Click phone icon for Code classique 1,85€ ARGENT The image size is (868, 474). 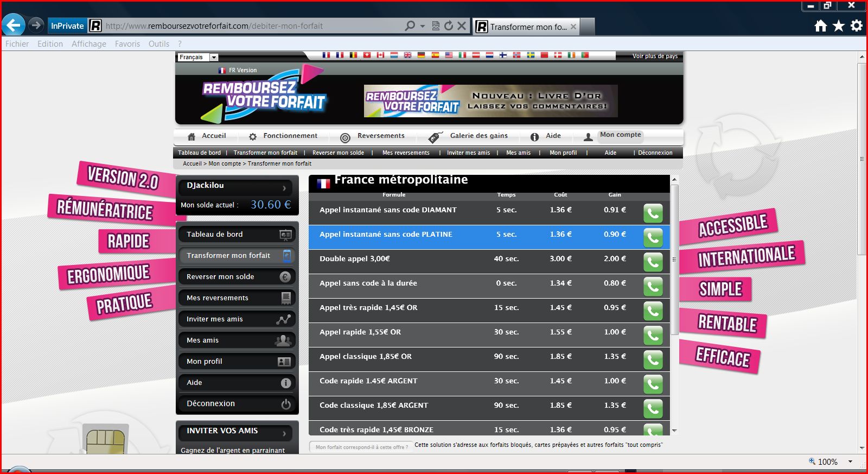click(653, 409)
